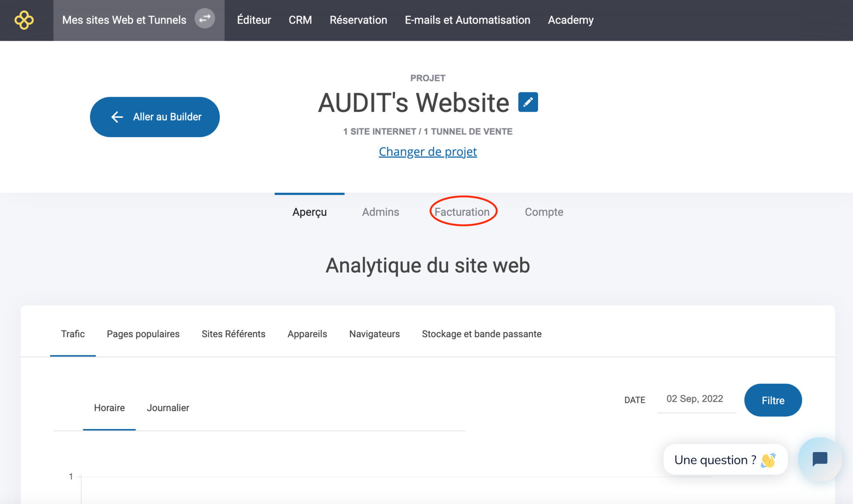Select Horaire view
The height and width of the screenshot is (504, 853).
tap(109, 408)
